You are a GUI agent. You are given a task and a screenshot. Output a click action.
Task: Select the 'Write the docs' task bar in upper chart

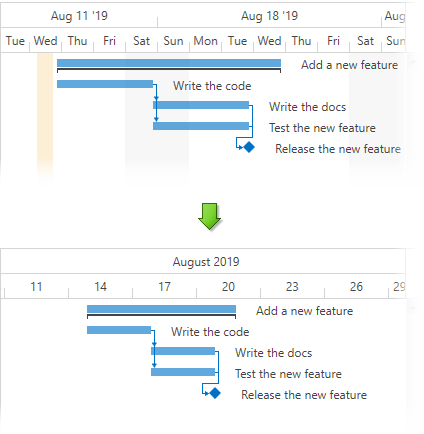click(x=201, y=105)
